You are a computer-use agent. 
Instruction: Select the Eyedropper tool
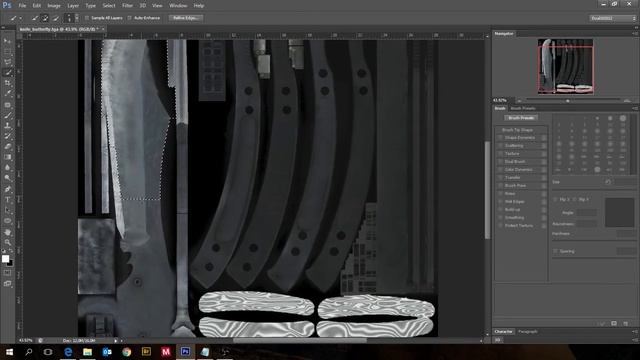7,93
